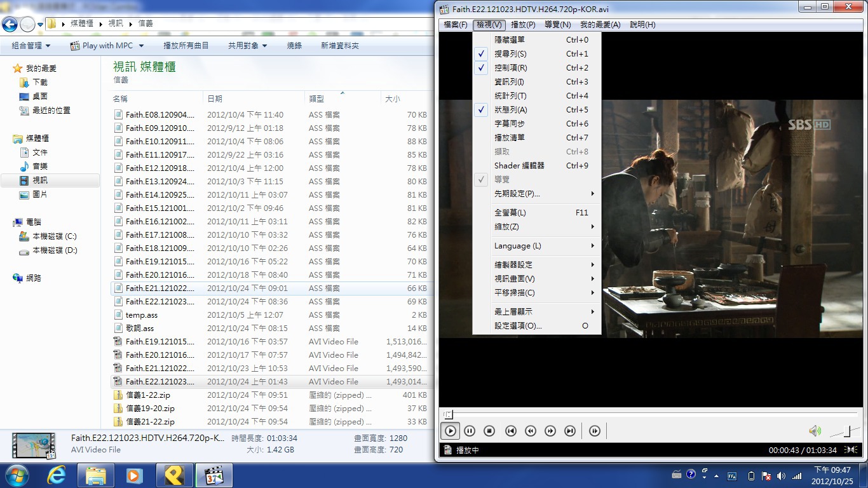Select 圖片 library in the Explorer sidebar
Image resolution: width=868 pixels, height=488 pixels.
[x=40, y=194]
